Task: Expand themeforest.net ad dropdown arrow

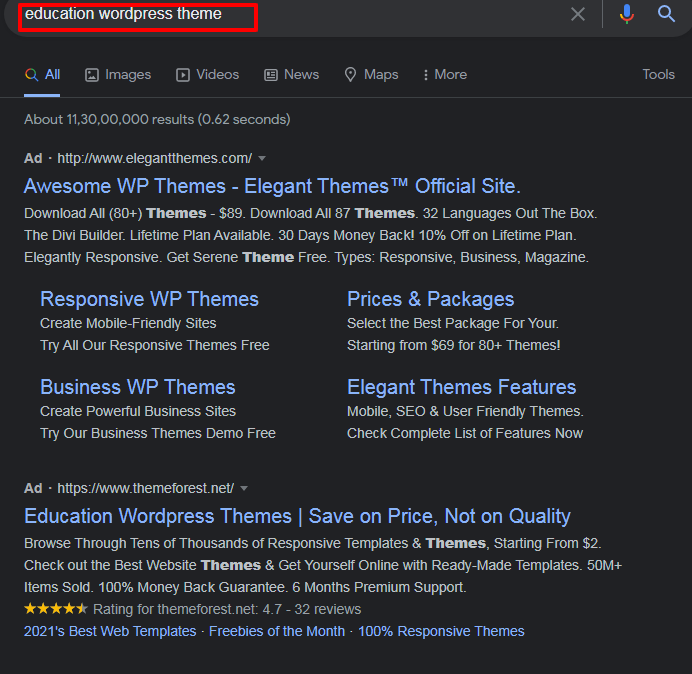Action: pos(244,489)
